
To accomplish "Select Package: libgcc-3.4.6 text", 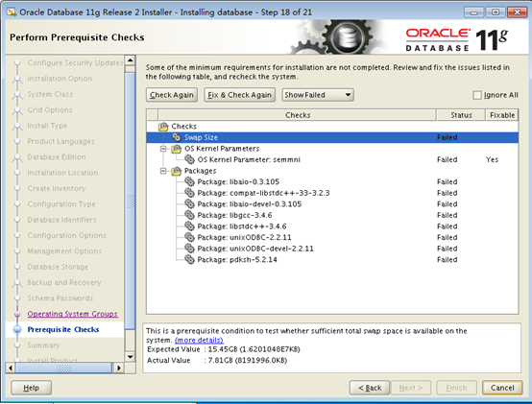I will coord(234,215).
